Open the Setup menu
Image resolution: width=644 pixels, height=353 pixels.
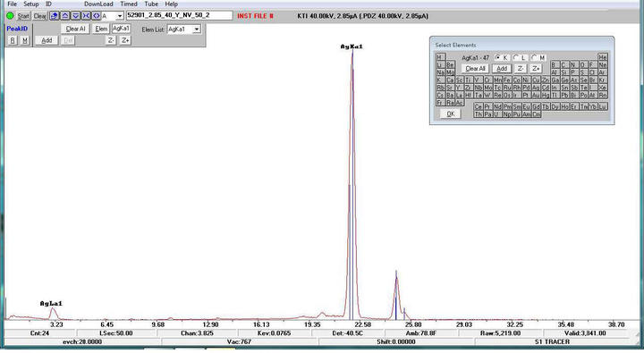(30, 4)
